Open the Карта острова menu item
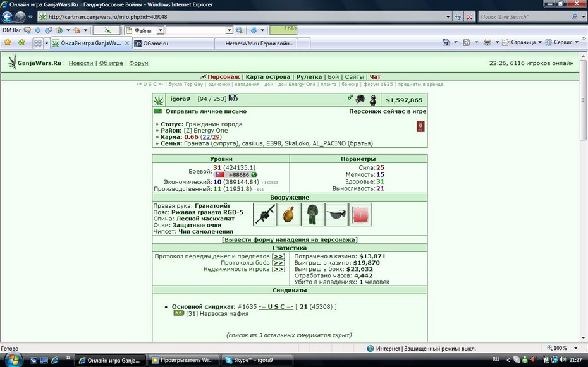The height and width of the screenshot is (367, 588). [x=267, y=77]
